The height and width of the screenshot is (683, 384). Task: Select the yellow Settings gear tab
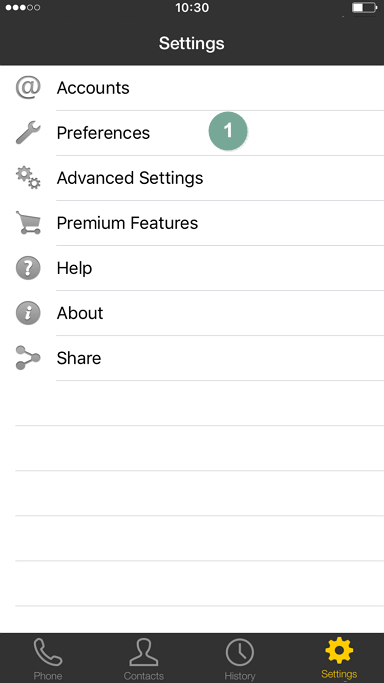tap(339, 658)
